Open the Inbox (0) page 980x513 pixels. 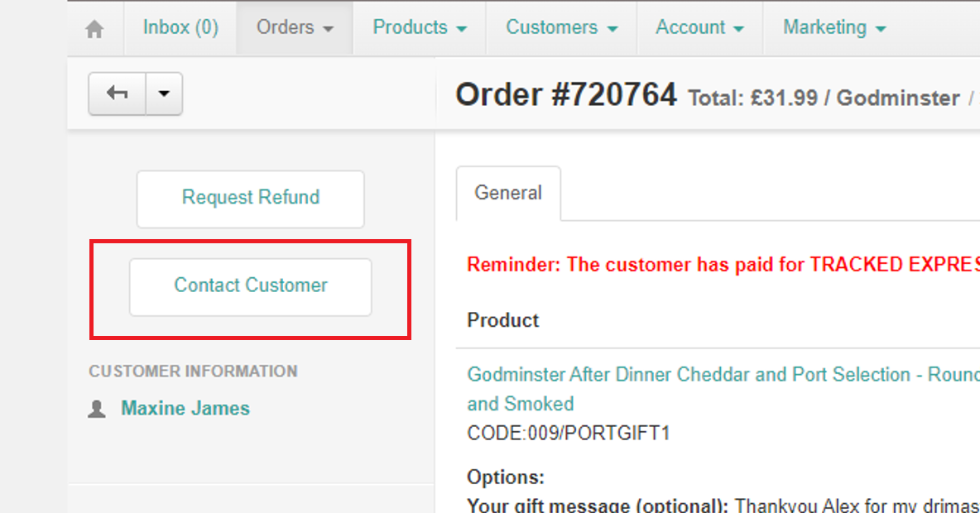pos(180,27)
